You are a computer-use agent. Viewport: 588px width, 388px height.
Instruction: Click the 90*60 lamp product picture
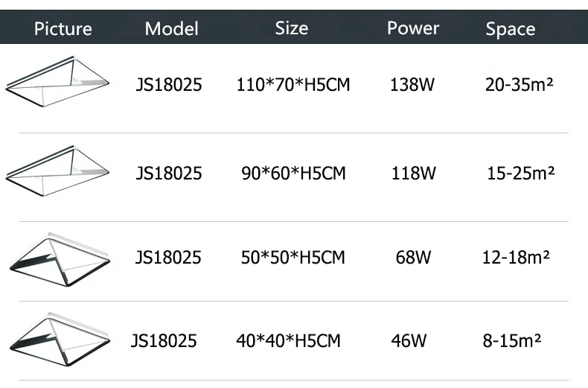(x=57, y=171)
